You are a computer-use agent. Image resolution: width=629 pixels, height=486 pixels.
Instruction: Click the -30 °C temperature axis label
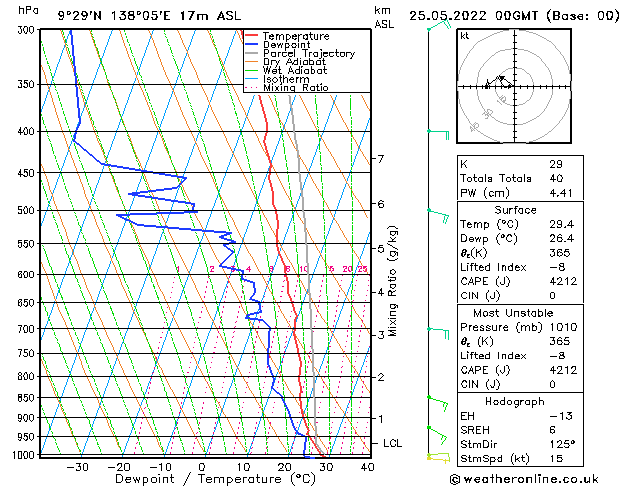[77, 467]
